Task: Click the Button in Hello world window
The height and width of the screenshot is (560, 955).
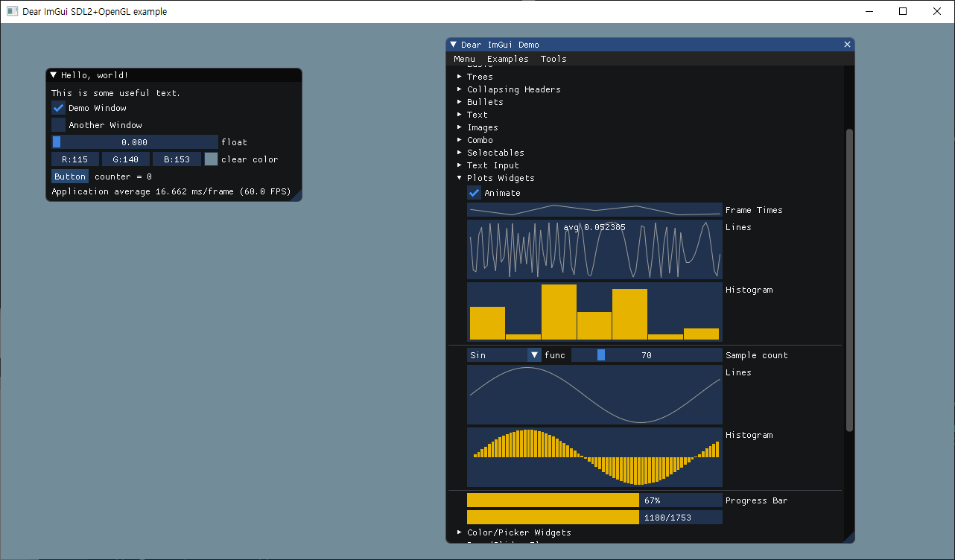Action: [x=70, y=176]
